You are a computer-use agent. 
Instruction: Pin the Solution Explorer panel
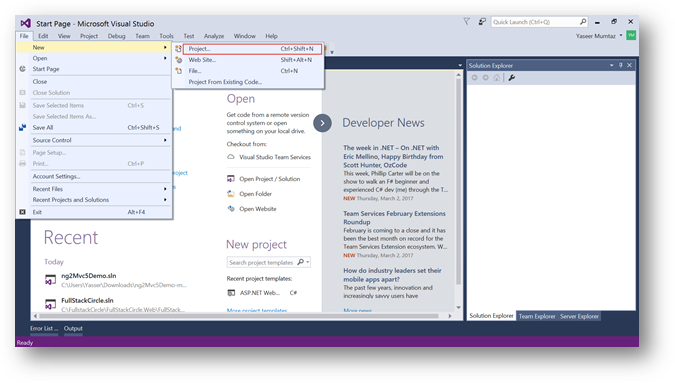[621, 65]
